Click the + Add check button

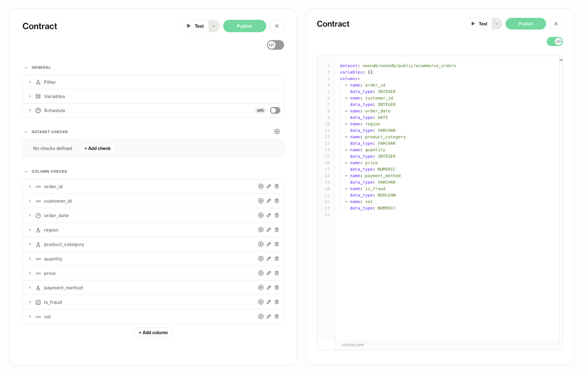click(x=97, y=148)
